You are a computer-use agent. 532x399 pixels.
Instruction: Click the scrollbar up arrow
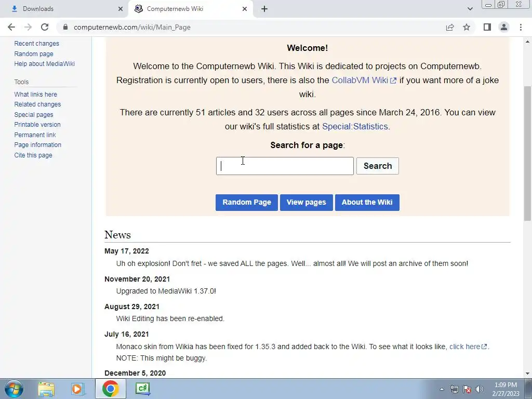tap(528, 42)
